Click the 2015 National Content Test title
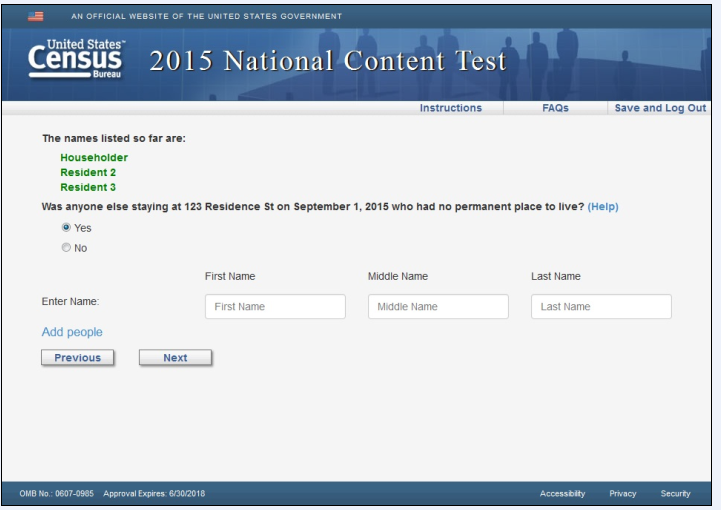This screenshot has width=721, height=510. point(327,61)
